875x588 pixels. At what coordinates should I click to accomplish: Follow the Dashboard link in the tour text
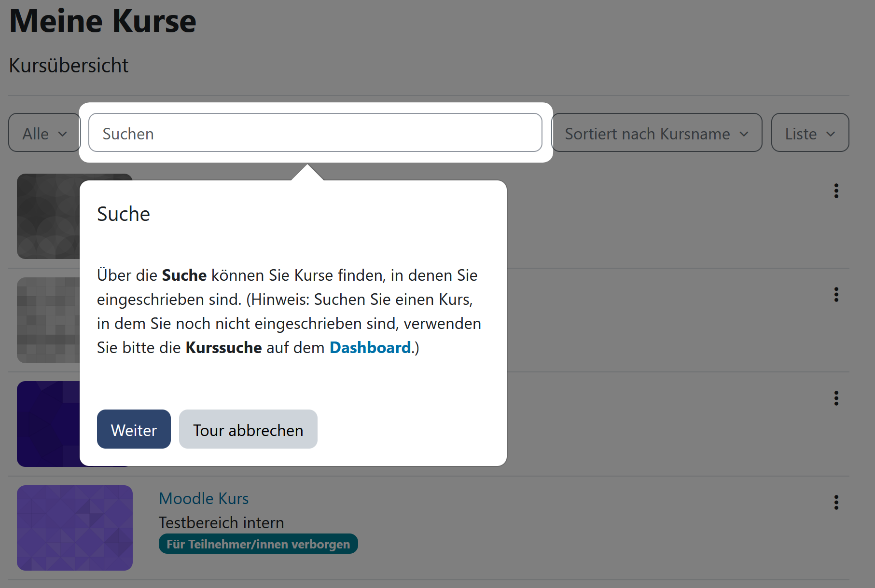(x=370, y=348)
